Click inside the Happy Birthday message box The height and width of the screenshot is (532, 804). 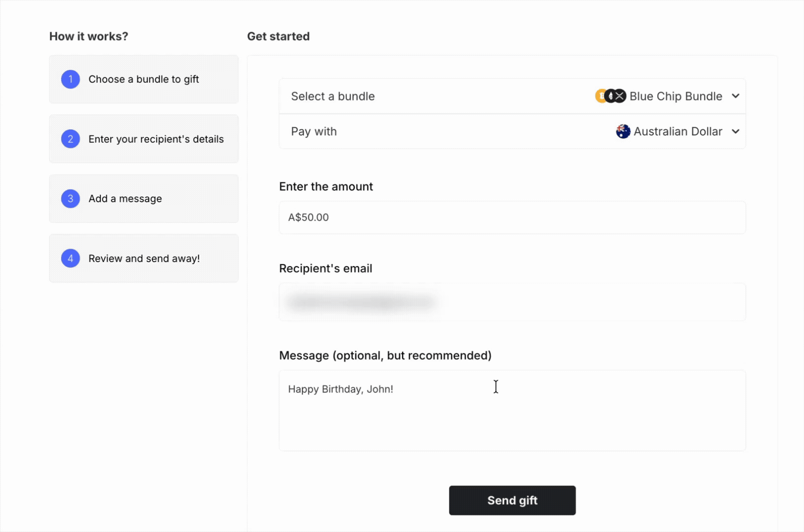coord(512,411)
